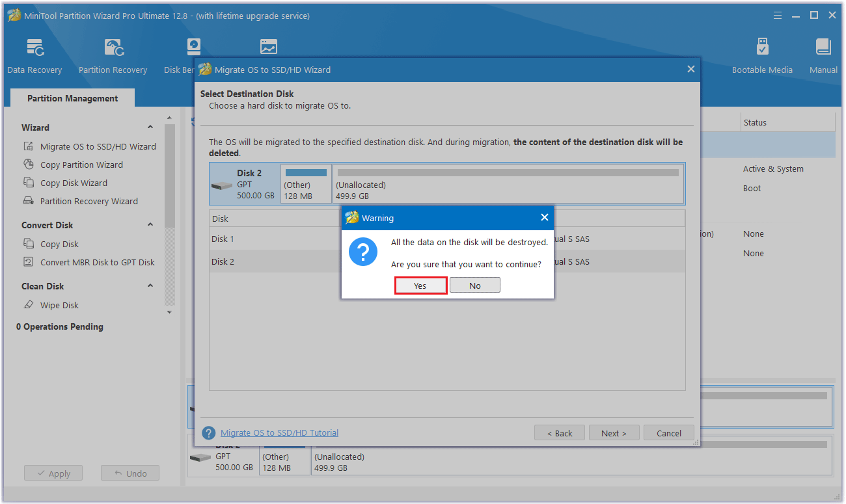846x504 pixels.
Task: Select main window Disk 2 Unallocated 499.9 GB
Action: (571, 455)
